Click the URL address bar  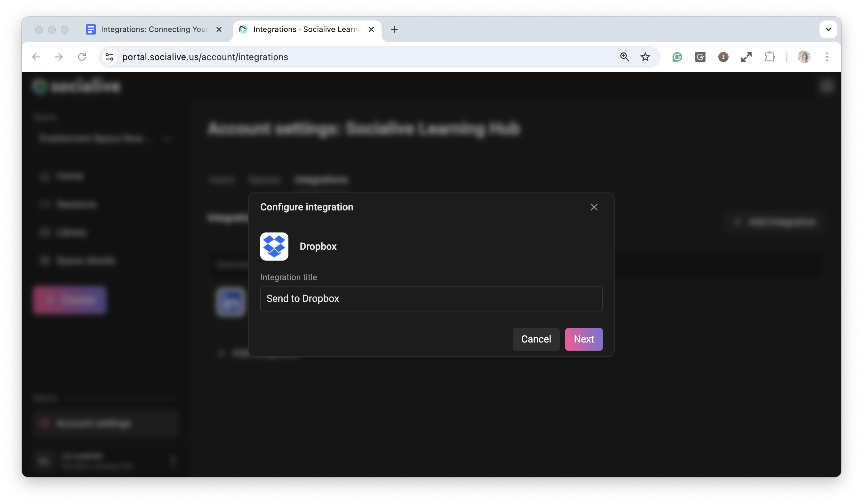(343, 57)
